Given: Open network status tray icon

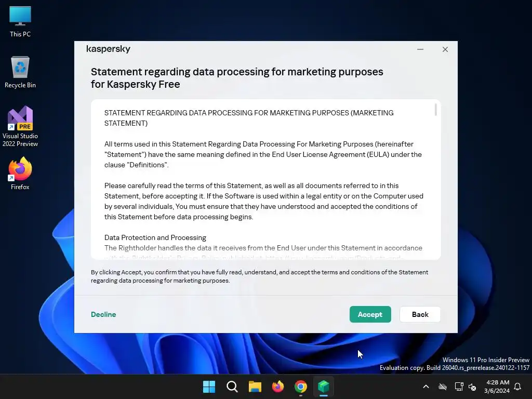Looking at the screenshot, I should click(x=459, y=387).
